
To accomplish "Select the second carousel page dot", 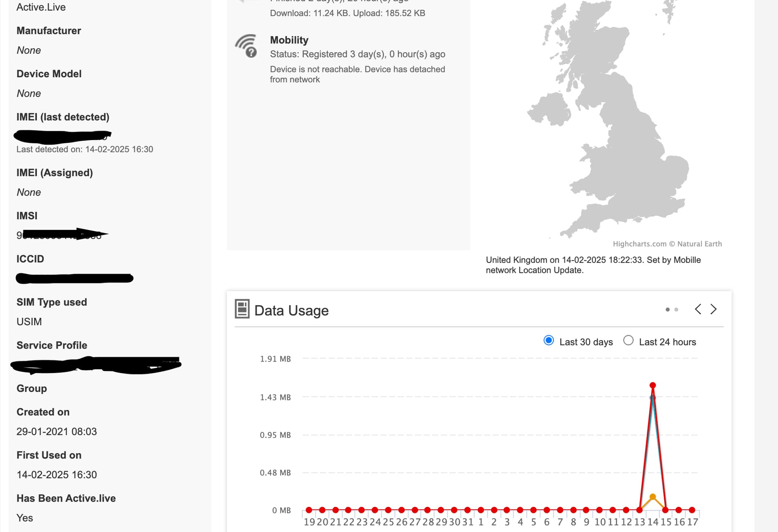I will coord(676,310).
